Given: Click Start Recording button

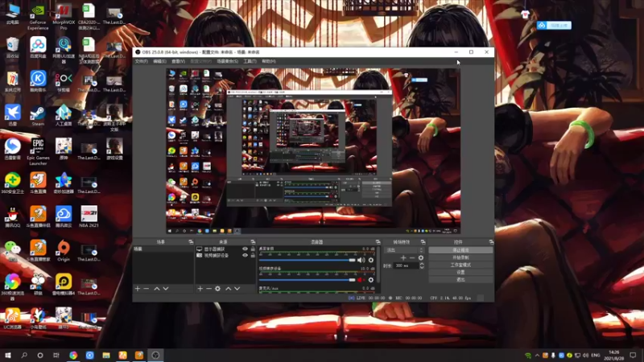Looking at the screenshot, I should coord(460,257).
